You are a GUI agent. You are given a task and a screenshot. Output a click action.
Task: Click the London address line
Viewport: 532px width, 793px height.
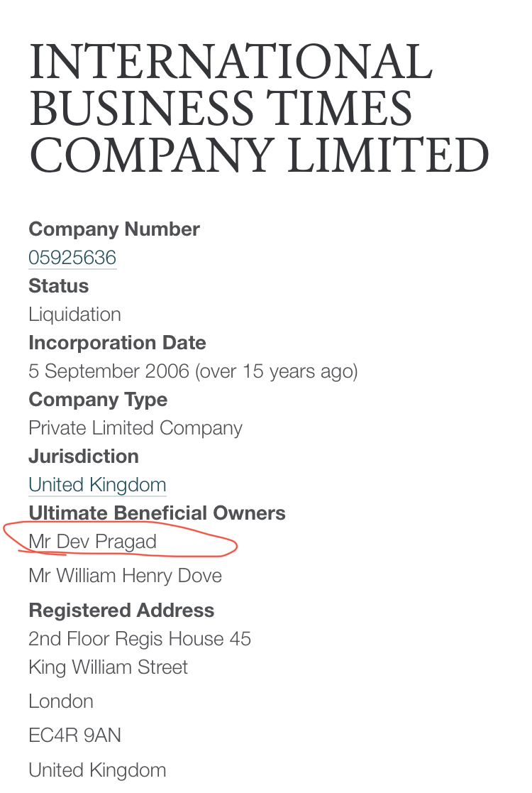(61, 701)
